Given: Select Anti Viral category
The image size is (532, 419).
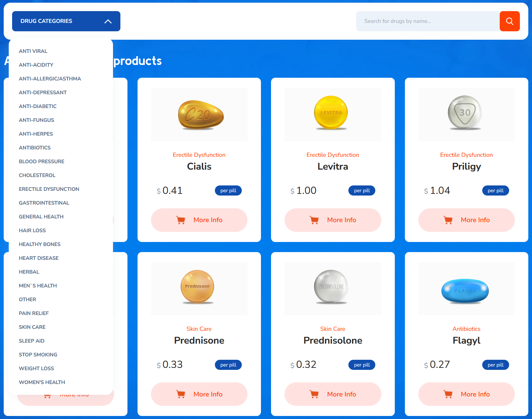Looking at the screenshot, I should (x=33, y=51).
